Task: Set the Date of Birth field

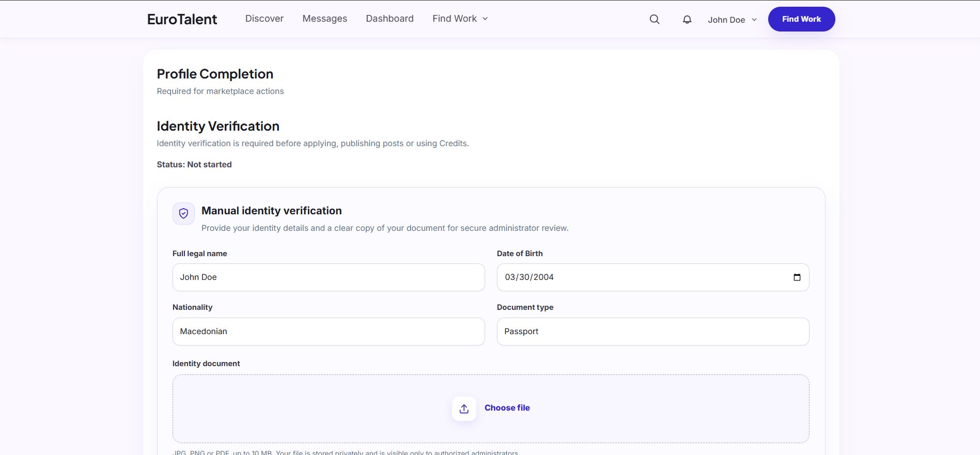Action: tap(653, 277)
